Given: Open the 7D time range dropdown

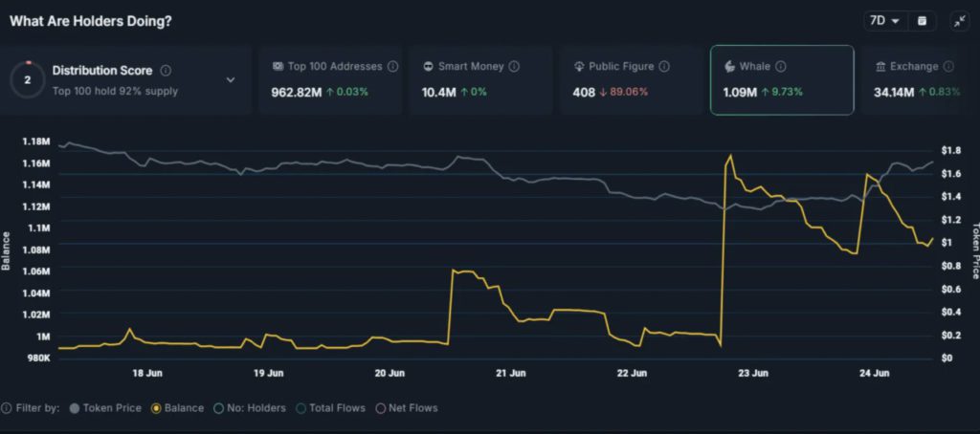Looking at the screenshot, I should [x=883, y=20].
